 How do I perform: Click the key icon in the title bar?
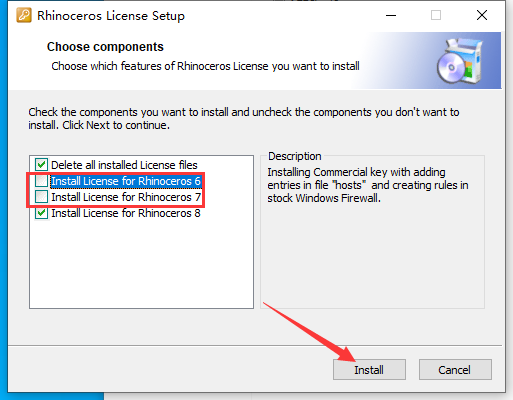[24, 15]
